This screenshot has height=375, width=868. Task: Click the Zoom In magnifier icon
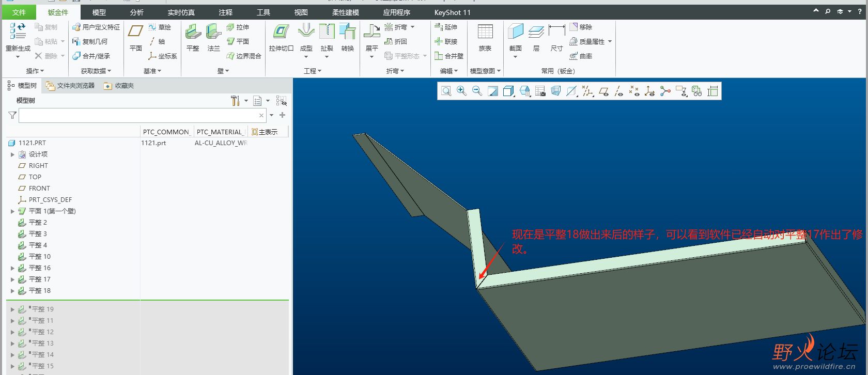462,91
